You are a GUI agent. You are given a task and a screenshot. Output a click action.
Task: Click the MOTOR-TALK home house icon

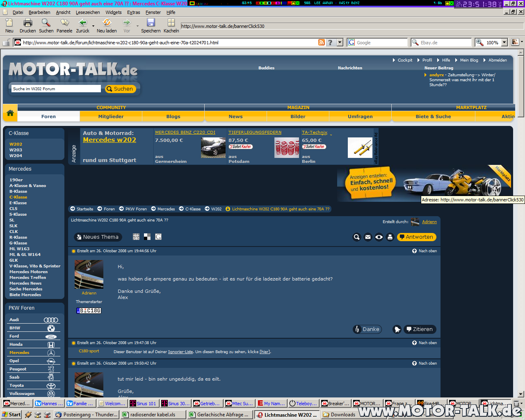point(10,113)
